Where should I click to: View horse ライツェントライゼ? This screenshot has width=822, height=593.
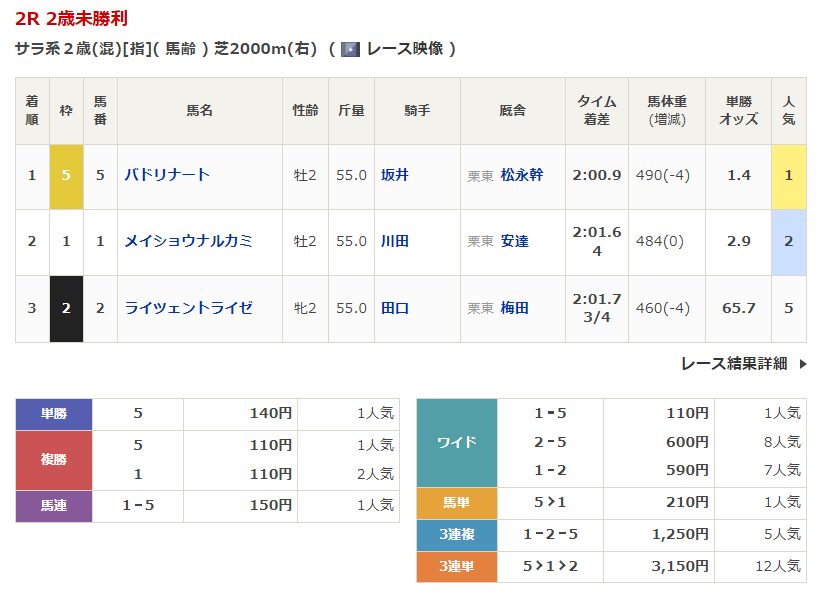188,308
